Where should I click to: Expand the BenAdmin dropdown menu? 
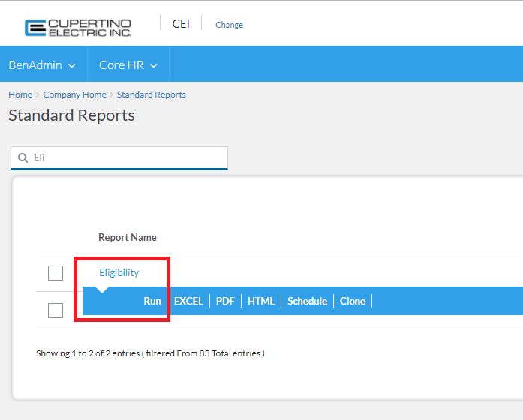click(42, 65)
